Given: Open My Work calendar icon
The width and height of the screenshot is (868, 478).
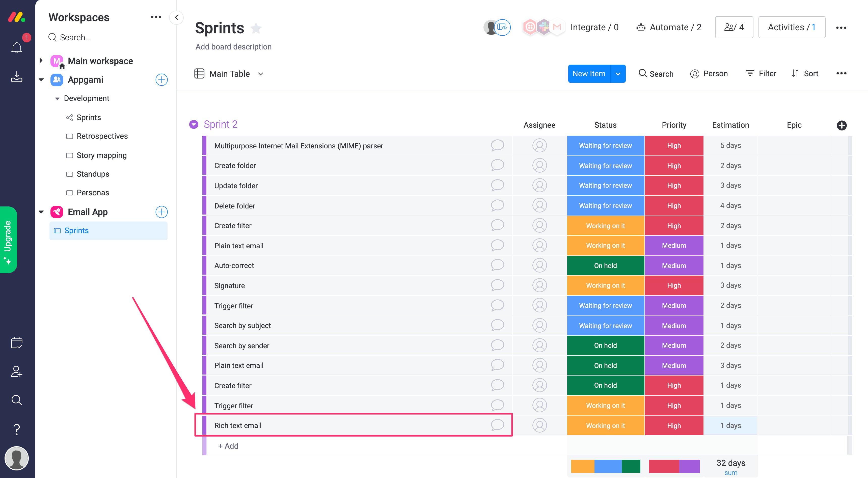Looking at the screenshot, I should click(16, 343).
